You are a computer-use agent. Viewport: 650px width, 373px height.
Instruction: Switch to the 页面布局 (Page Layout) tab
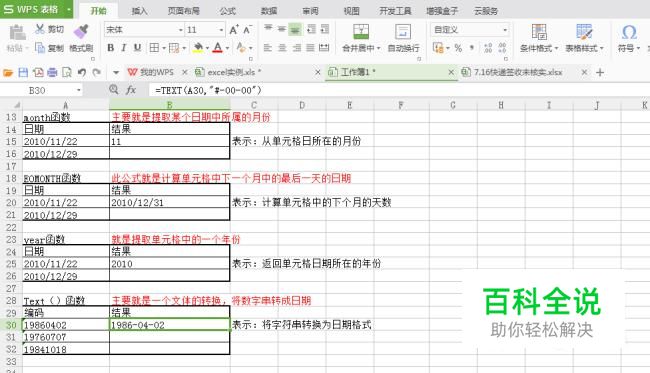pyautogui.click(x=183, y=11)
